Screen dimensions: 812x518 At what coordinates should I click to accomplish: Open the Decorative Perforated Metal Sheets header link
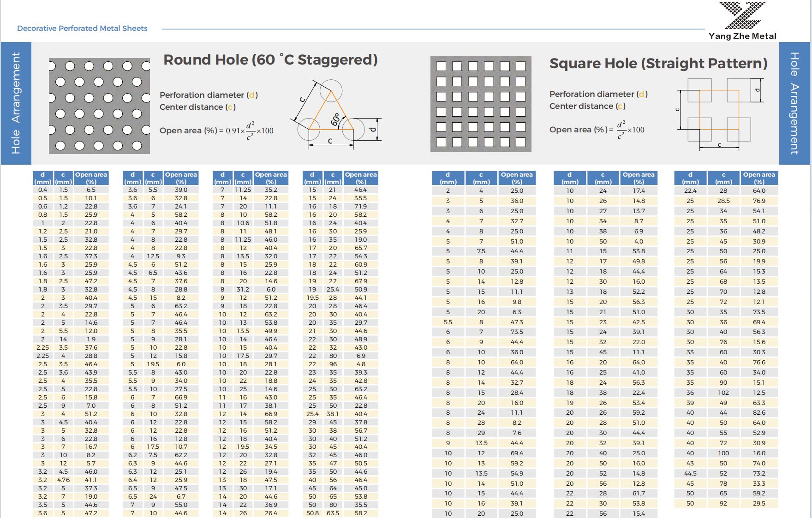tap(82, 28)
